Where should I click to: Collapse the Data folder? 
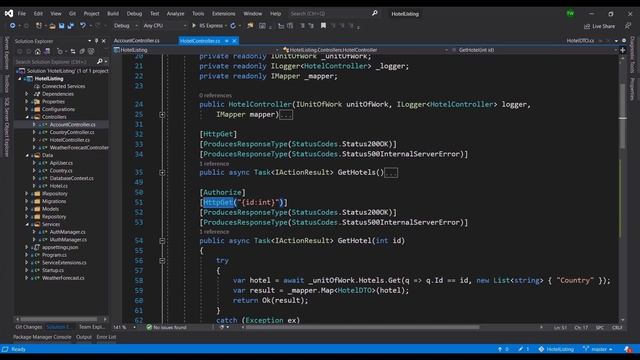tap(27, 155)
